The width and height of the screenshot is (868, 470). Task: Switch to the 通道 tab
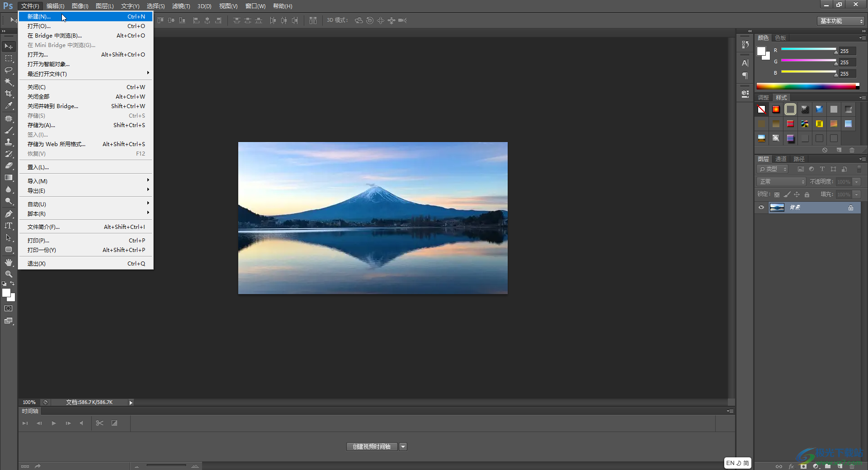[x=781, y=159]
